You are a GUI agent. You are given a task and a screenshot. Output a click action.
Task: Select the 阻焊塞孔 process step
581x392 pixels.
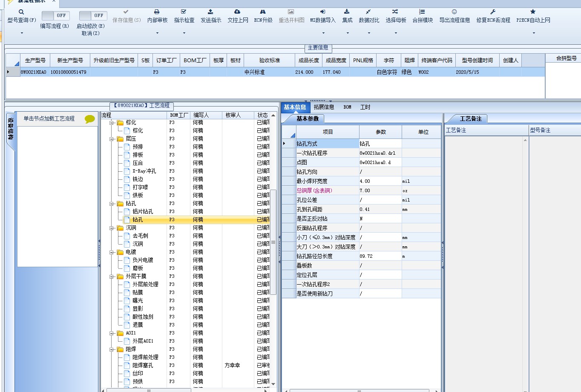tap(143, 366)
